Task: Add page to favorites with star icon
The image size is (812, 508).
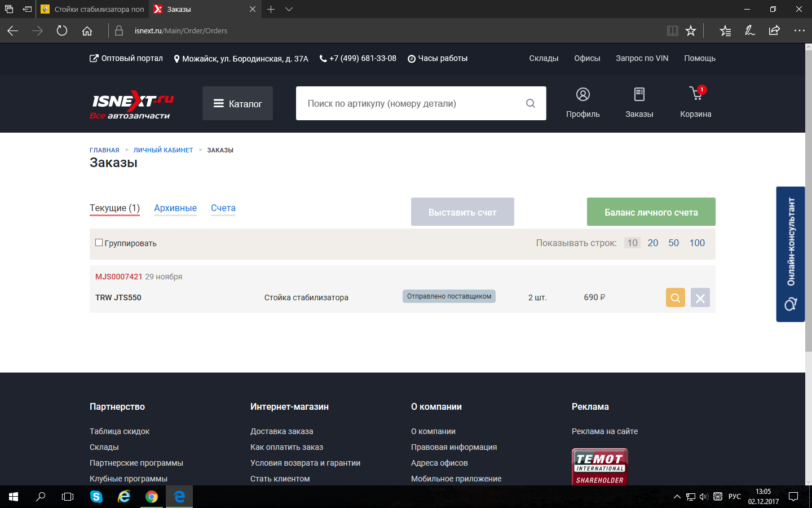Action: 691,31
